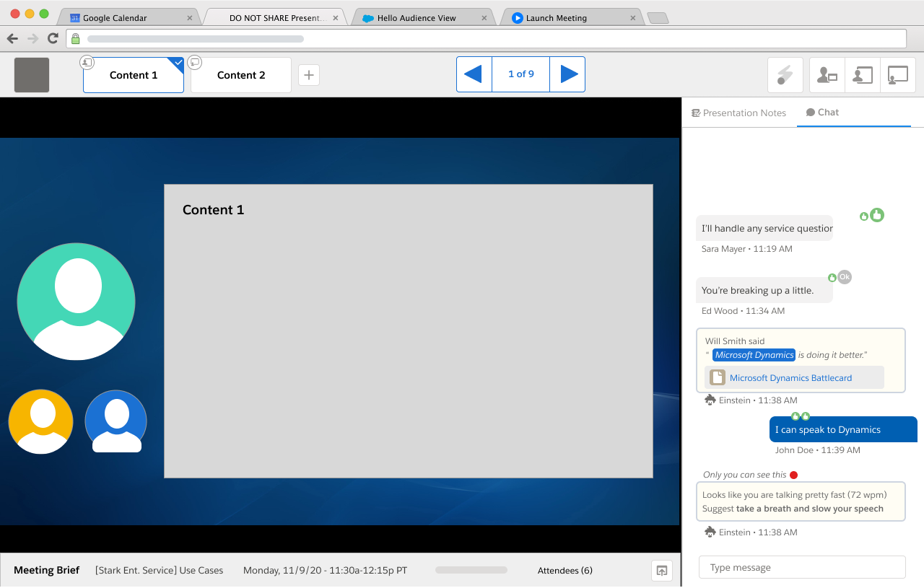The width and height of the screenshot is (924, 588).
Task: Click the meeting progress bar
Action: [x=471, y=570]
